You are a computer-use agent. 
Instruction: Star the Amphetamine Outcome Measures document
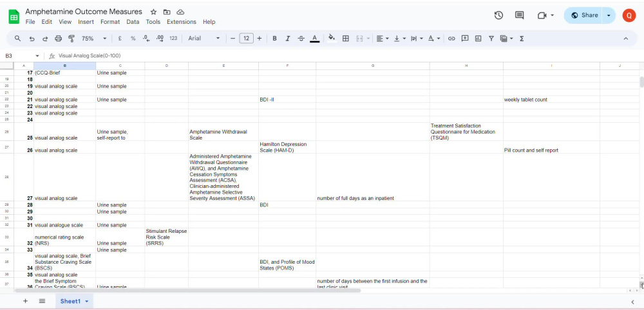[154, 12]
